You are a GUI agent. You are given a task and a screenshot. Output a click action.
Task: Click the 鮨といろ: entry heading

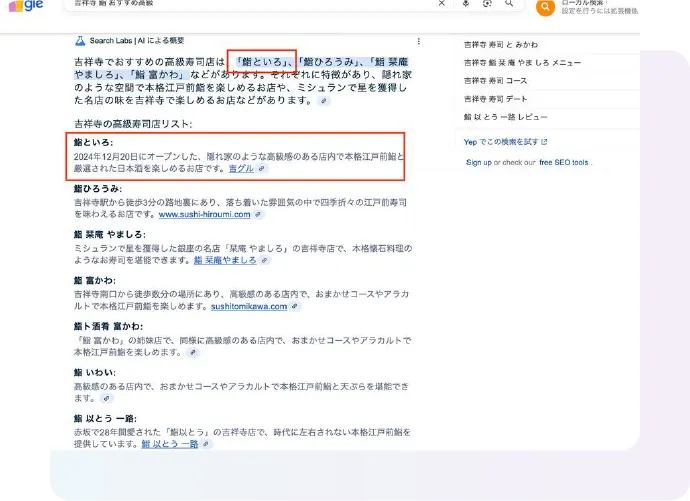pos(93,143)
